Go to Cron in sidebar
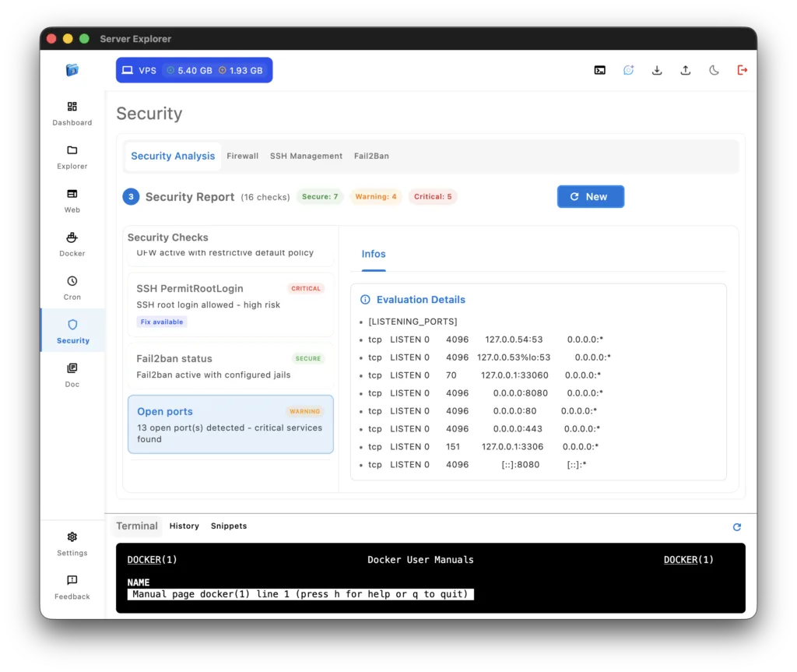This screenshot has height=672, width=797. point(72,287)
